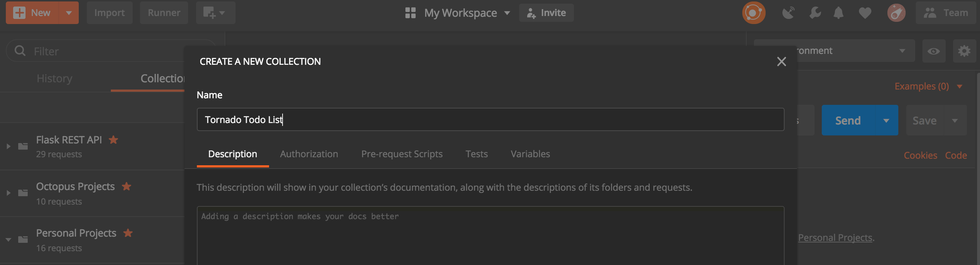The width and height of the screenshot is (980, 265).
Task: Click the Octopus Projects folder icon
Action: 23,193
